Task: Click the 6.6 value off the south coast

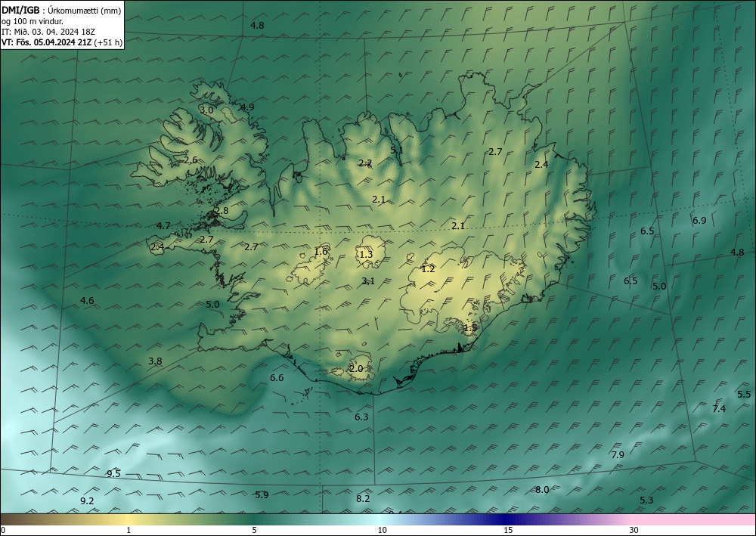Action: [277, 378]
